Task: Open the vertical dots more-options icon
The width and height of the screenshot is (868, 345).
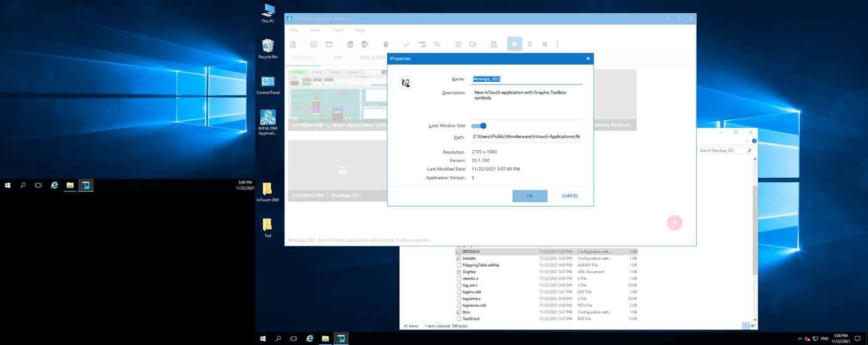Action: [557, 45]
